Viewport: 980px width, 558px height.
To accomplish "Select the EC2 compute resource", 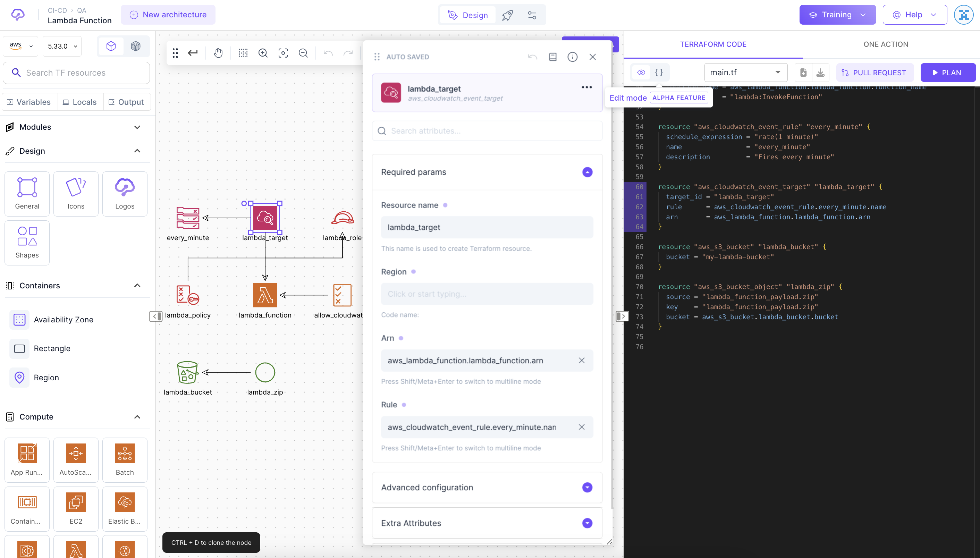I will point(76,509).
